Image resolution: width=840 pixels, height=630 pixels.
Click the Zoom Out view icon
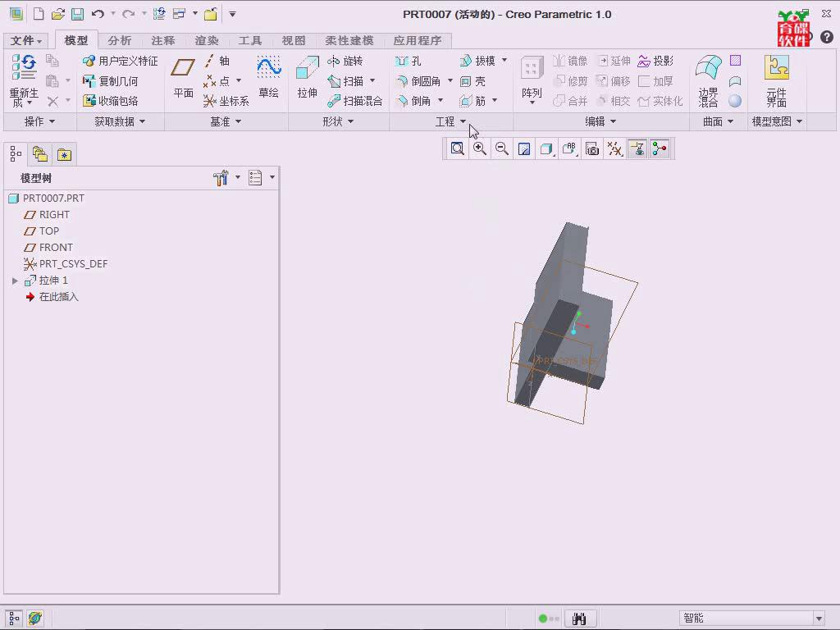(x=501, y=148)
